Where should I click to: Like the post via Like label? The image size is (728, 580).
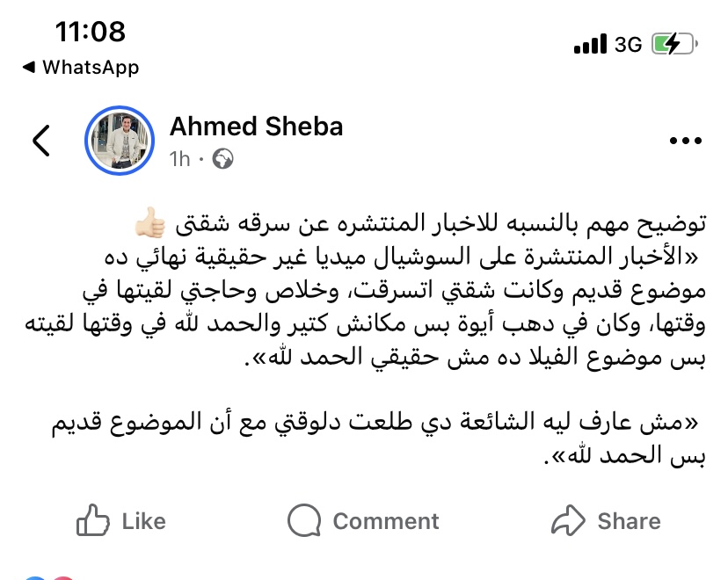click(144, 521)
